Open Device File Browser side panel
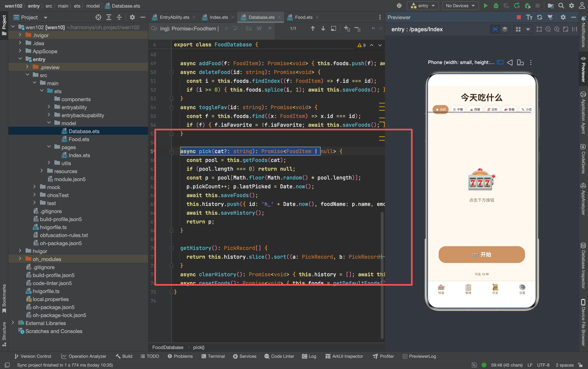 pos(583,322)
